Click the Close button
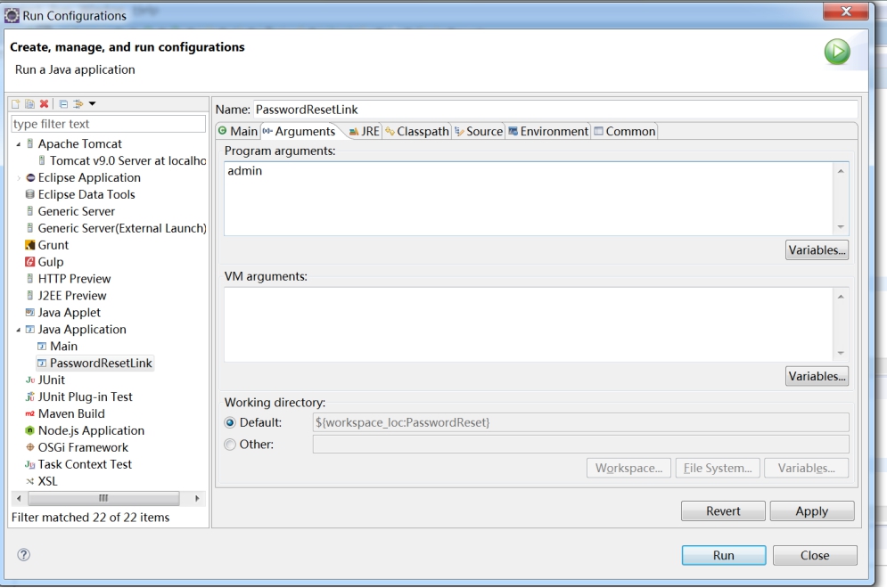This screenshot has height=588, width=887. point(815,555)
